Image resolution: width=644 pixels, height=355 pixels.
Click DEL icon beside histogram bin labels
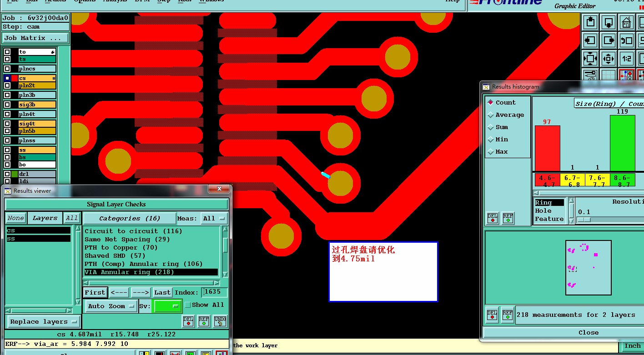(x=493, y=218)
